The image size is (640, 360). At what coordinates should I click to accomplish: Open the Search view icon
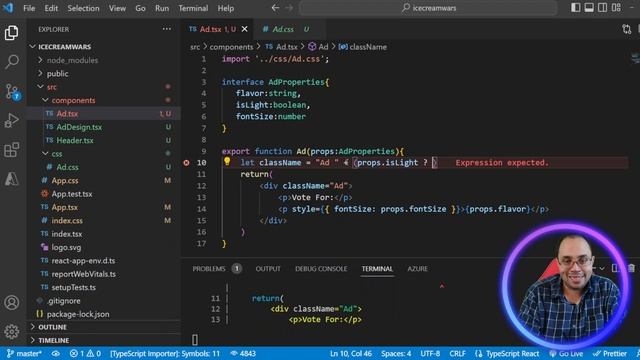[11, 62]
